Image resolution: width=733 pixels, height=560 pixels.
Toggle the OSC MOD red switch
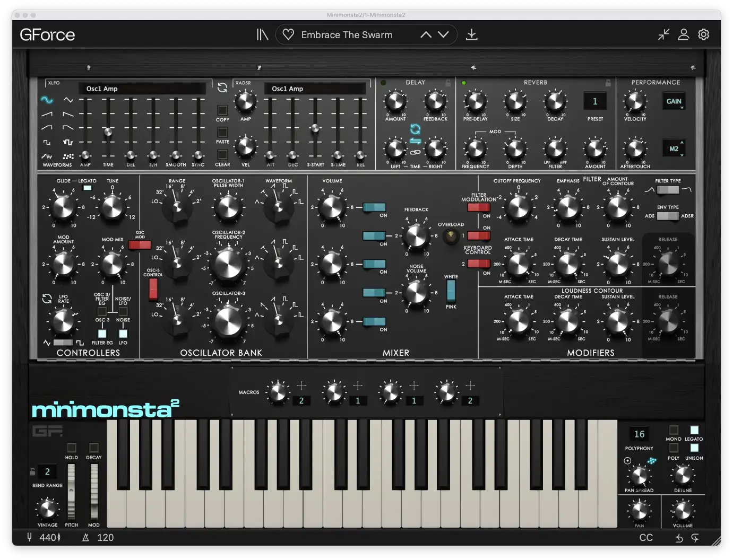[x=140, y=245]
